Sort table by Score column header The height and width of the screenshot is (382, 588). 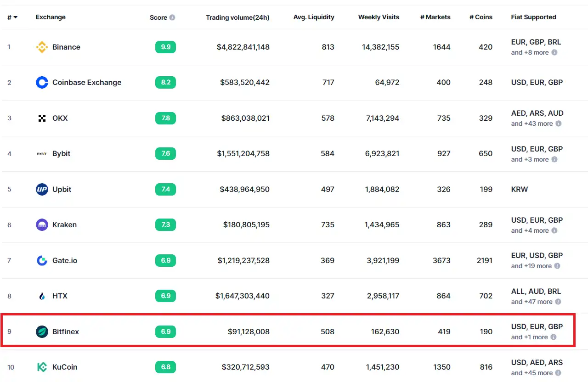click(x=158, y=17)
